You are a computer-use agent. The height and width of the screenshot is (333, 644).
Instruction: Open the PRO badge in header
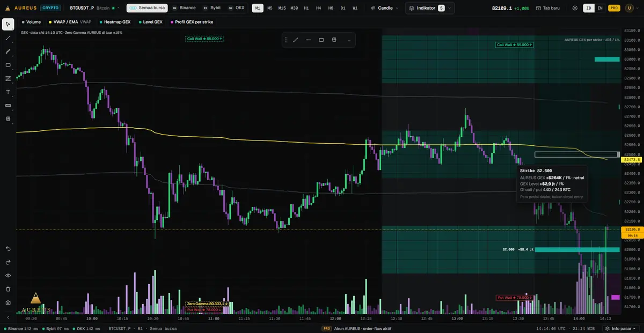tap(614, 8)
